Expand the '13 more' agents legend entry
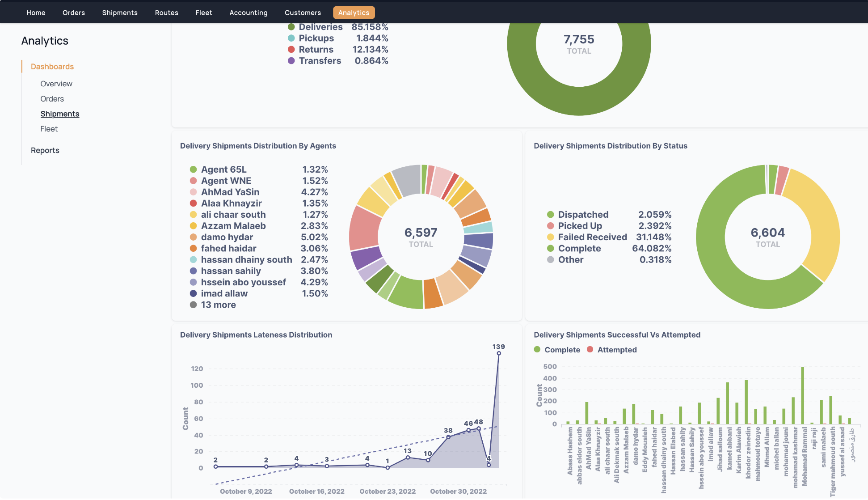This screenshot has height=500, width=868. click(x=218, y=305)
